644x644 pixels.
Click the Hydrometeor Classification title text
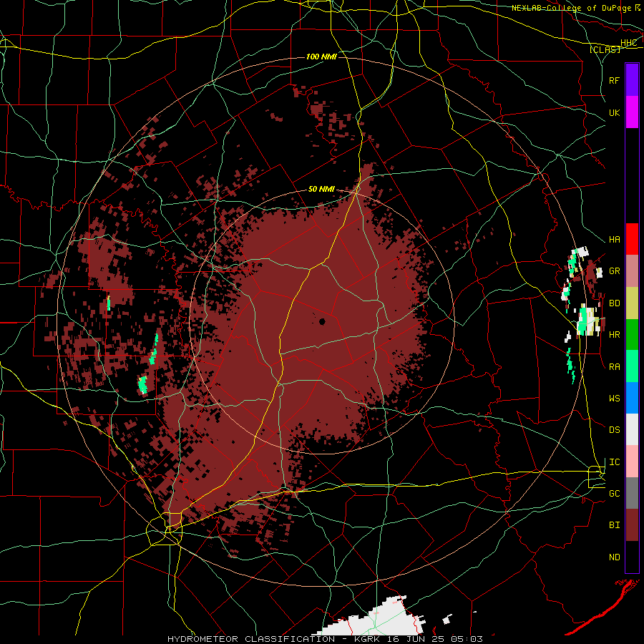pos(251,639)
